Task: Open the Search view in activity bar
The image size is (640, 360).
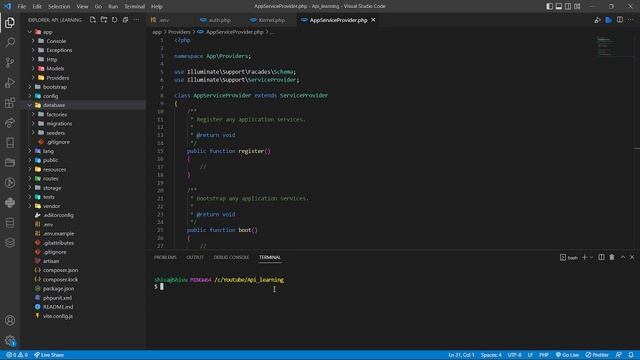Action: tap(10, 42)
